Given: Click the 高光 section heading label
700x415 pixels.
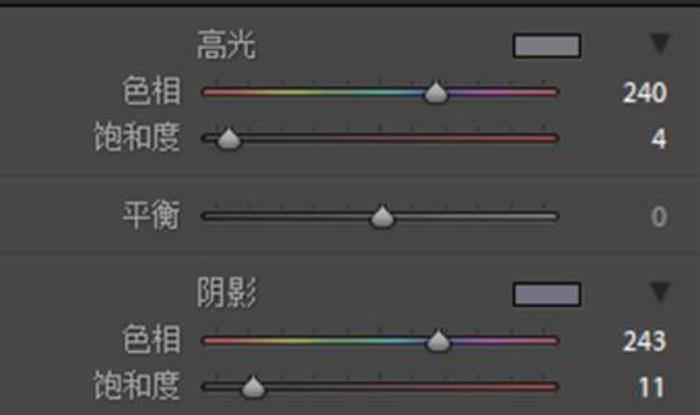Looking at the screenshot, I should 226,45.
